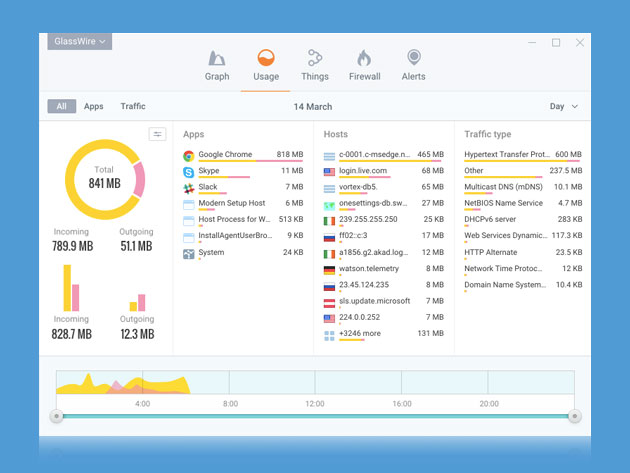Switch the view to Traffic
Image resolution: width=630 pixels, height=473 pixels.
133,106
